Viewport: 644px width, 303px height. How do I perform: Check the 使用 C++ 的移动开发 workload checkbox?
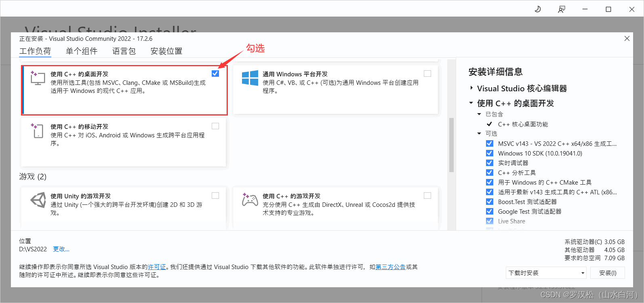[215, 126]
